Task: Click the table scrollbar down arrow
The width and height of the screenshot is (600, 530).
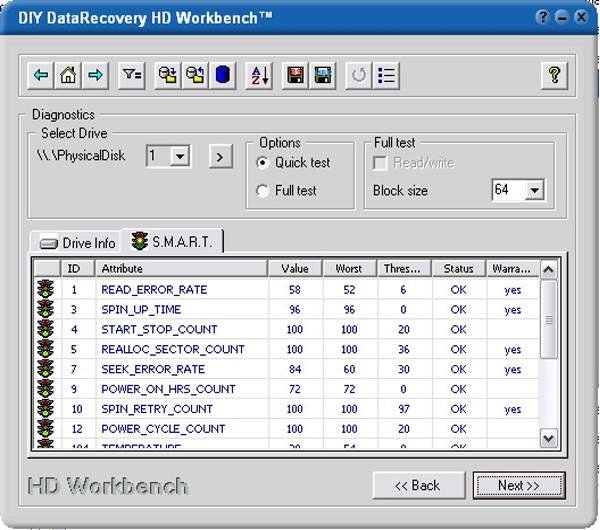Action: pyautogui.click(x=548, y=439)
